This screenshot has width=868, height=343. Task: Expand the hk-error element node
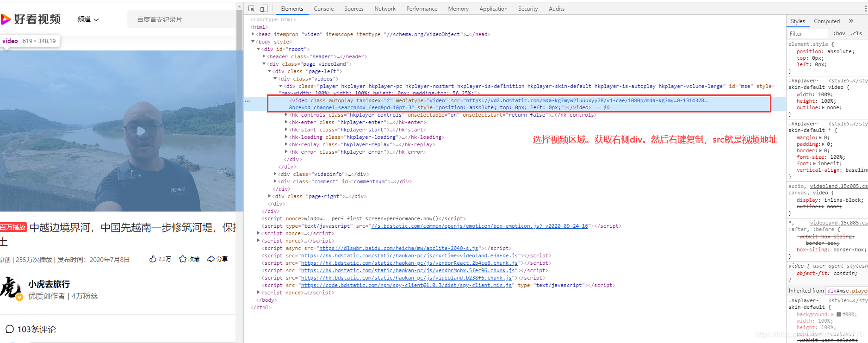286,152
